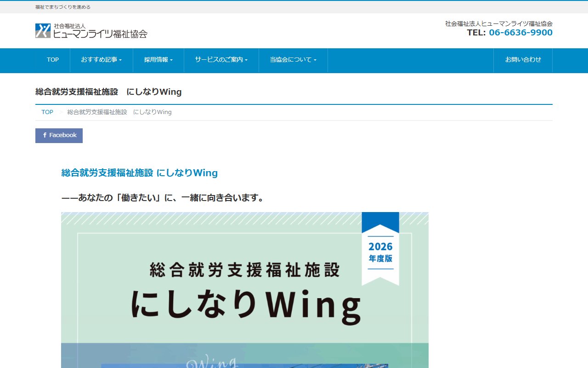Click the phone number 06-6636-9900
The image size is (588, 368).
tap(520, 33)
